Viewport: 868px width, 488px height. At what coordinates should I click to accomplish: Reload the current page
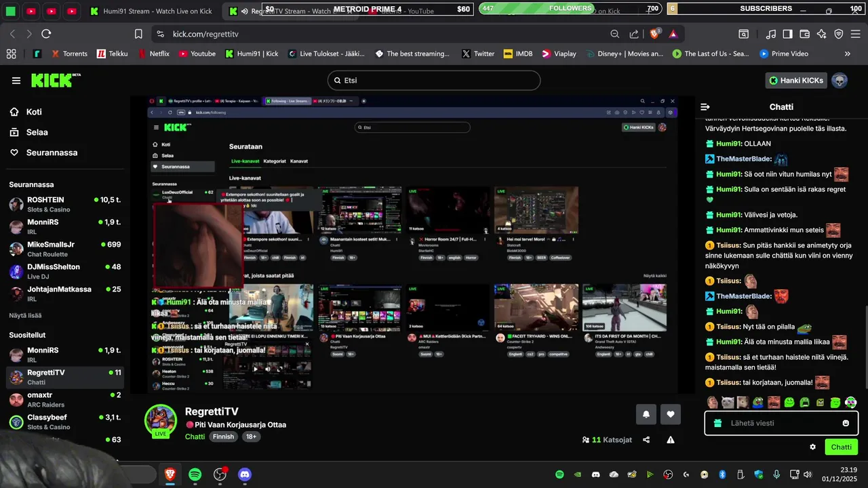tap(46, 34)
